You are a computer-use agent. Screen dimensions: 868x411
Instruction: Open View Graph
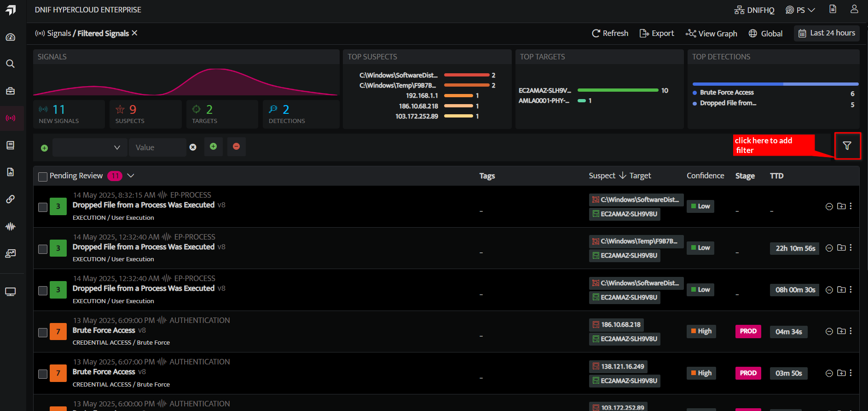pos(712,34)
